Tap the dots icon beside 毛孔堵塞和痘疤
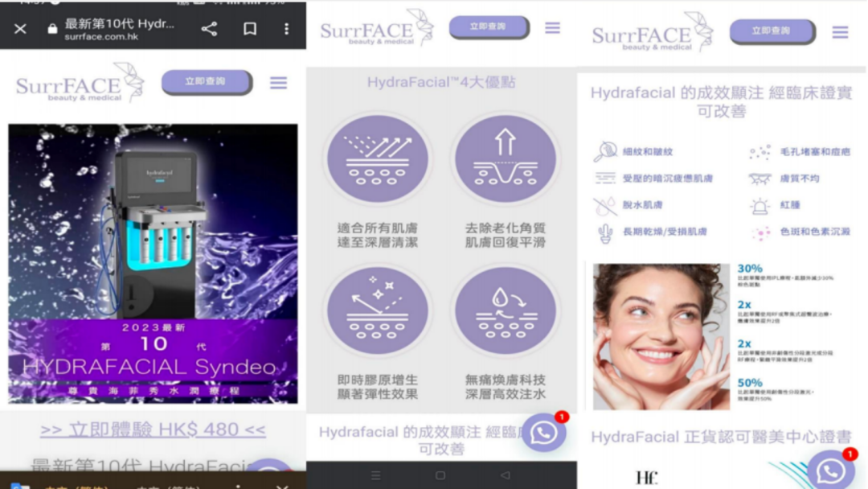This screenshot has height=489, width=868. pyautogui.click(x=760, y=152)
